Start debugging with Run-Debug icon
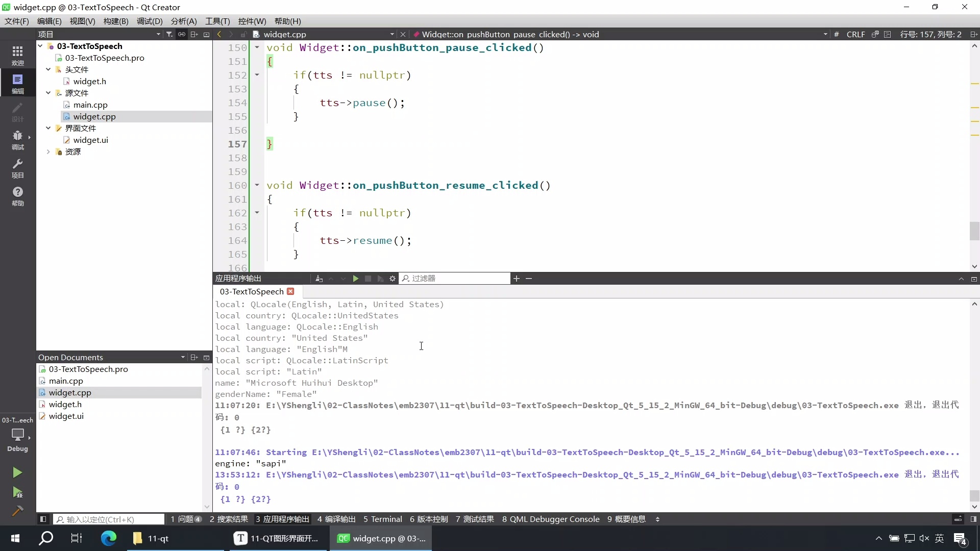The width and height of the screenshot is (980, 551). [17, 492]
